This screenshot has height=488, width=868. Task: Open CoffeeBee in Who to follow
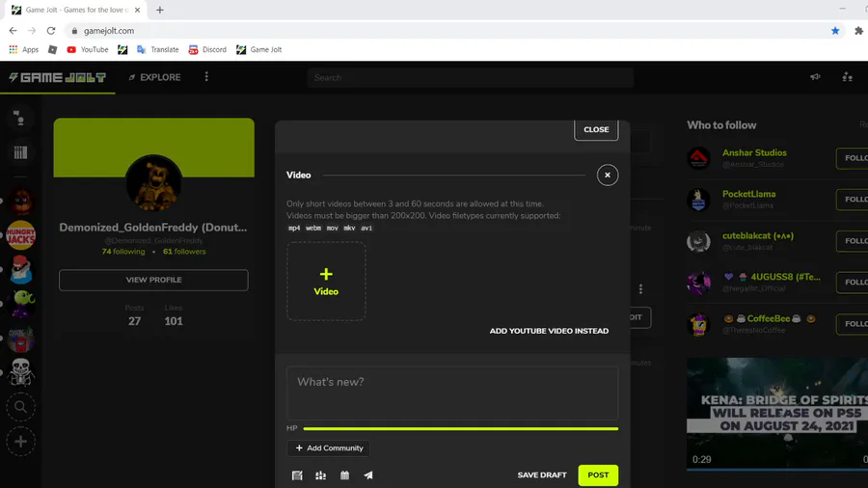[769, 318]
